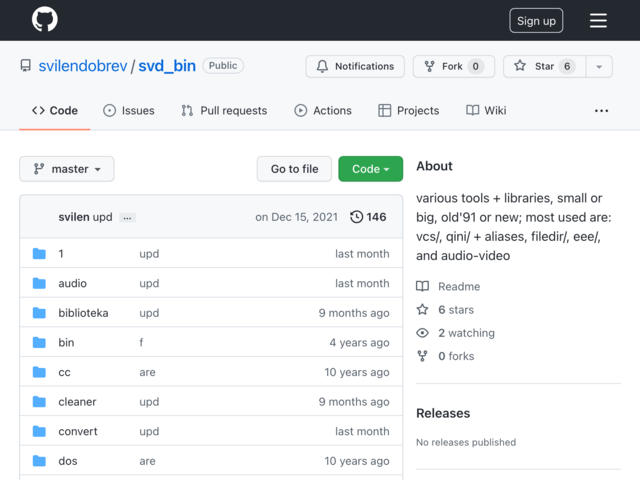Click the eye icon beside 2 watching
This screenshot has width=640, height=480.
(422, 333)
